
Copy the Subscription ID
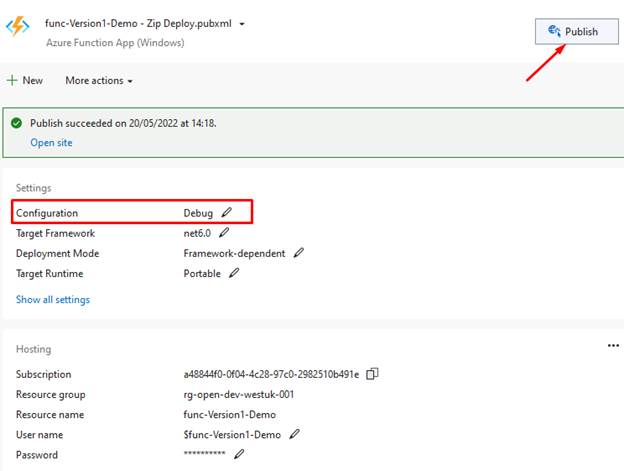372,374
